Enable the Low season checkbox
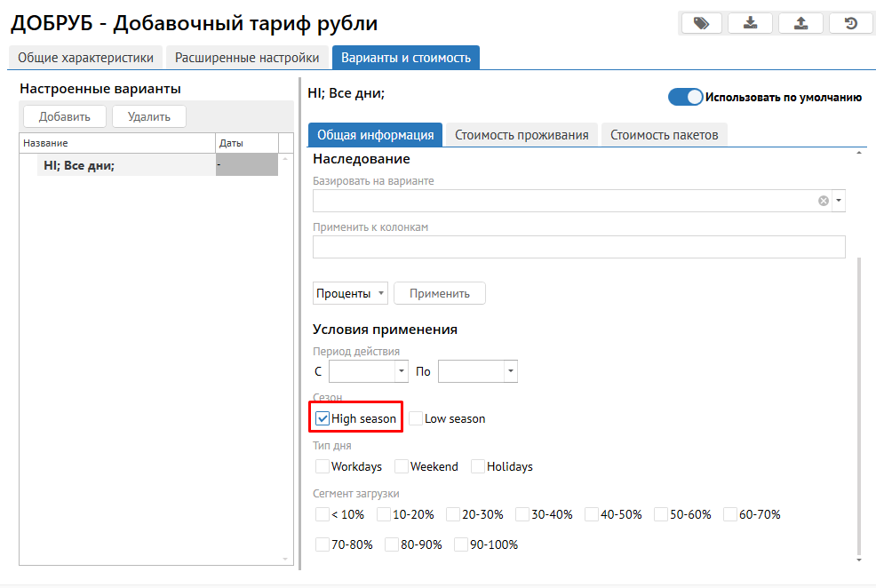 click(x=416, y=418)
